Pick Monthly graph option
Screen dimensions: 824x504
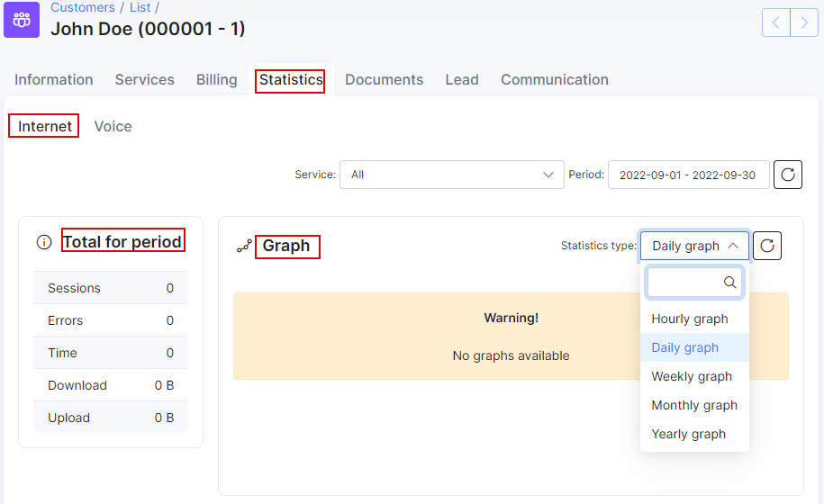click(694, 405)
